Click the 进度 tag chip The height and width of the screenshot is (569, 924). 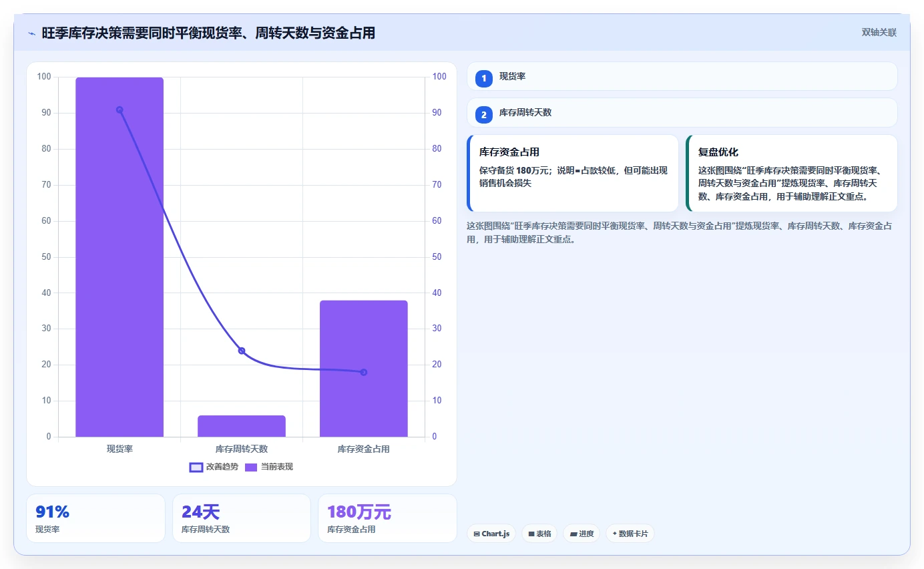(582, 534)
